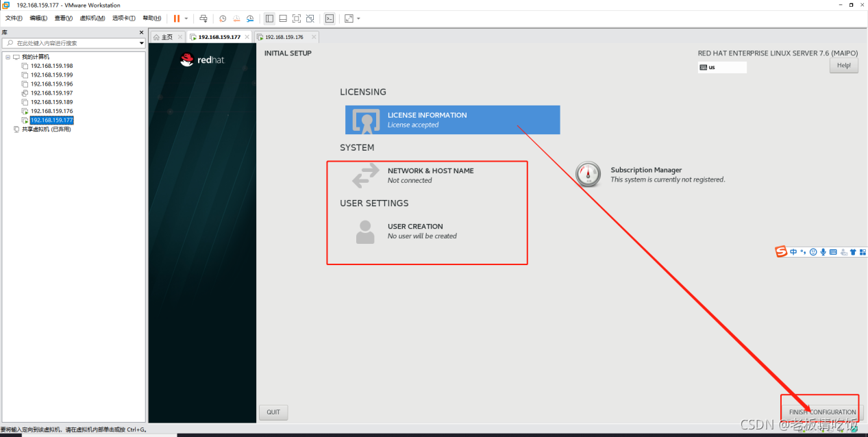Toggle the console view button
This screenshot has width=868, height=437.
click(x=330, y=18)
